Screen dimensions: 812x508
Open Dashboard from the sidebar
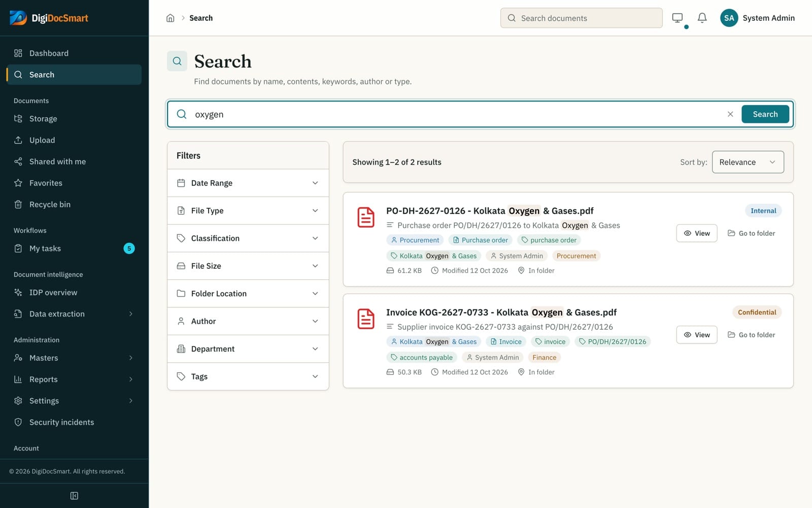(74, 53)
